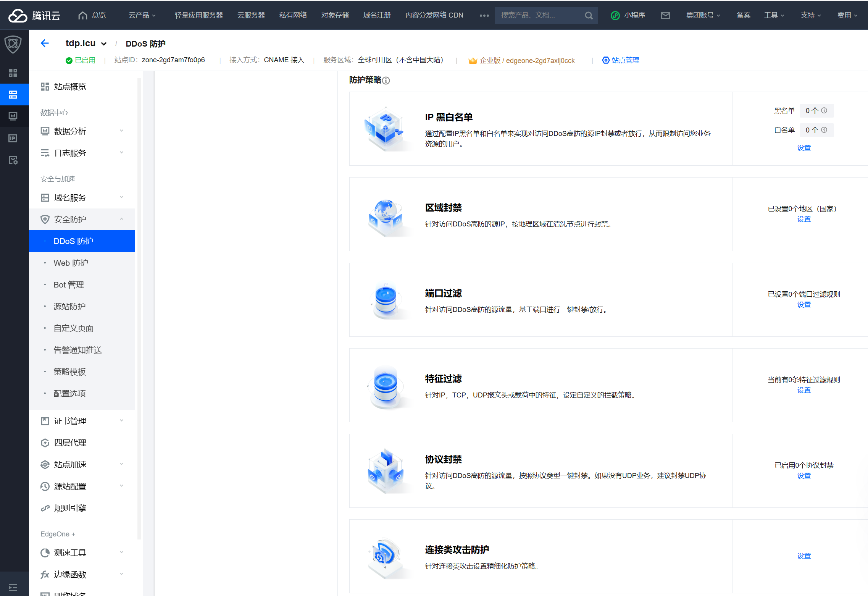The width and height of the screenshot is (868, 596).
Task: Click the EdgeOne shield icon in left rail
Action: pyautogui.click(x=13, y=44)
